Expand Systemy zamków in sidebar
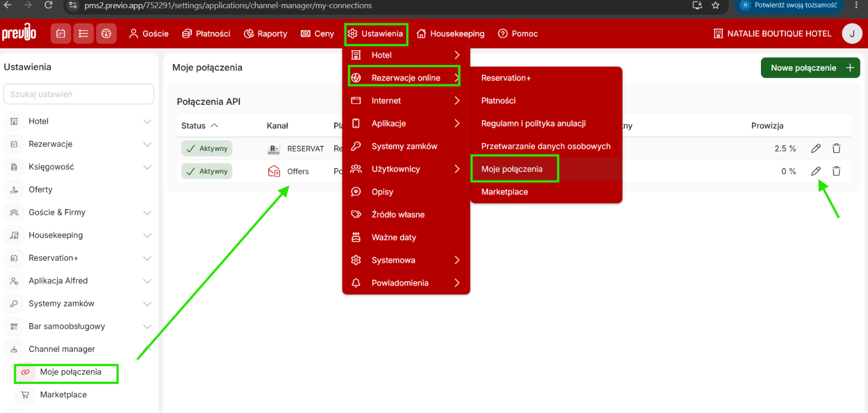Viewport: 868px width, 413px height. pyautogui.click(x=79, y=304)
